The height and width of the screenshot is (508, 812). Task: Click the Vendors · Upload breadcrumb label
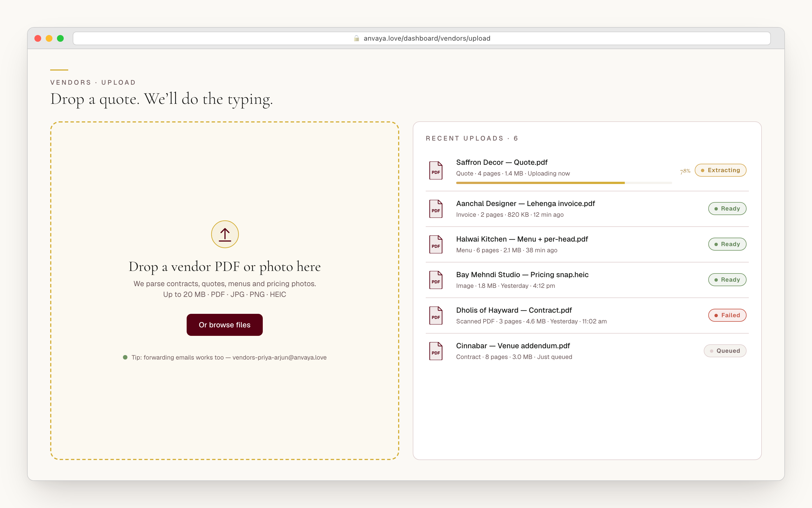coord(93,82)
